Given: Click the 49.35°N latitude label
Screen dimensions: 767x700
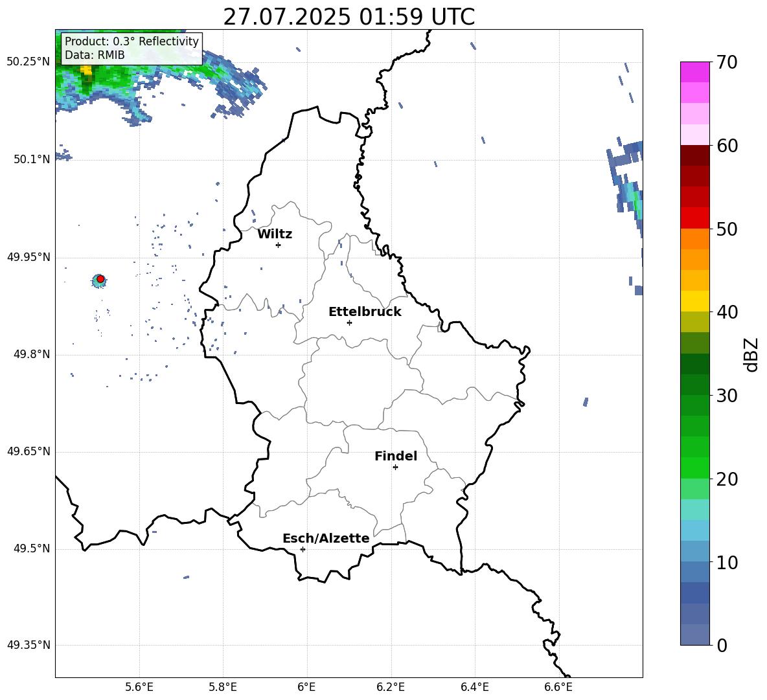Looking at the screenshot, I should point(29,645).
